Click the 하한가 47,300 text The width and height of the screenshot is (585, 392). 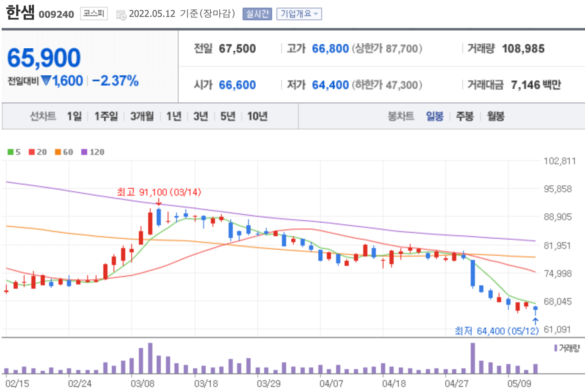click(x=387, y=85)
